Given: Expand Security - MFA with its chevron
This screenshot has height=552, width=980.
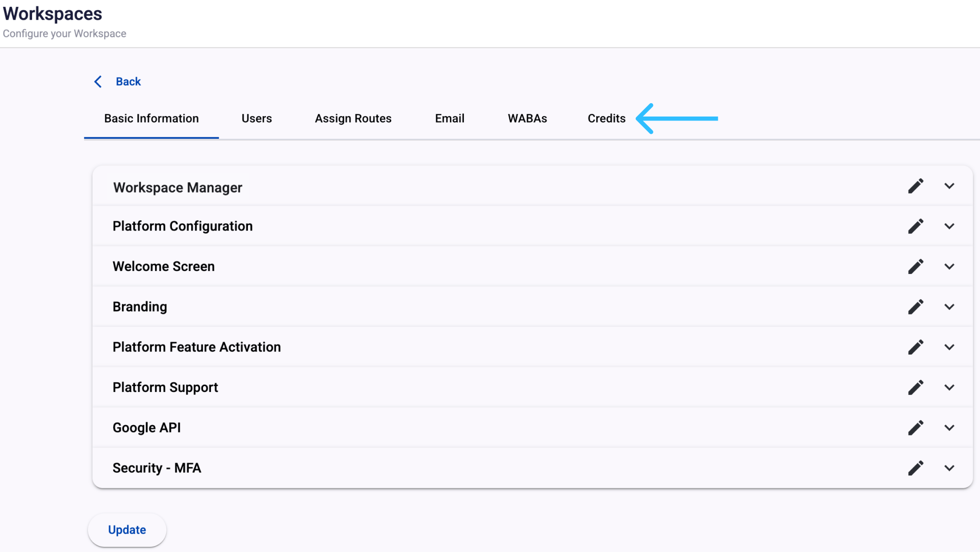Looking at the screenshot, I should pyautogui.click(x=949, y=468).
